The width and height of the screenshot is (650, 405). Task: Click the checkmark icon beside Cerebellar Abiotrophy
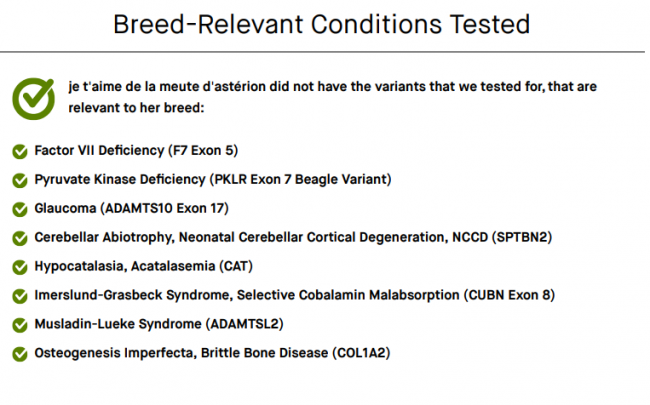(20, 238)
